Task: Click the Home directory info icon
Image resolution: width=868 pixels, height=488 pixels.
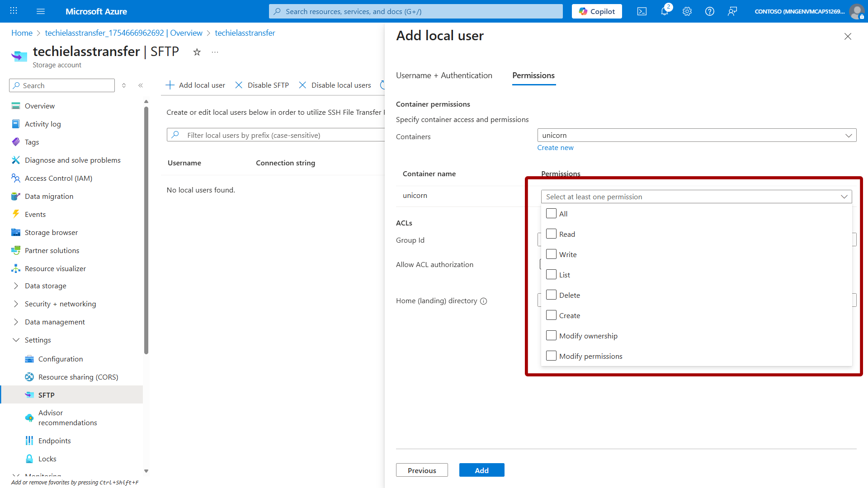Action: click(x=484, y=301)
